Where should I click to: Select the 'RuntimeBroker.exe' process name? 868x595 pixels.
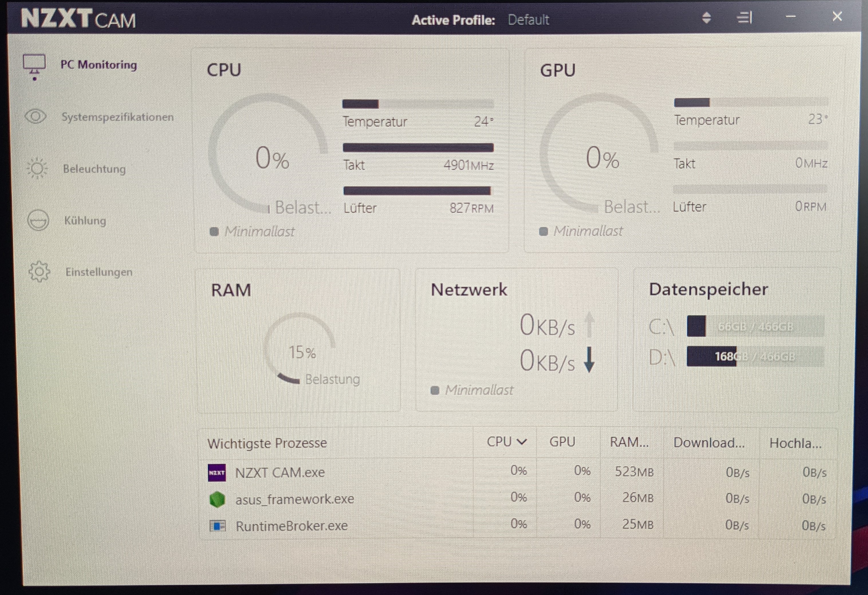(x=292, y=526)
